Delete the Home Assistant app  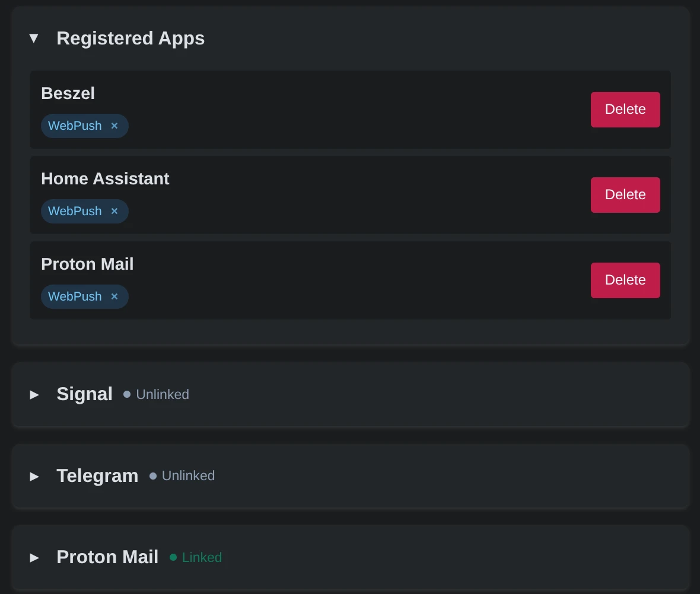tap(625, 195)
